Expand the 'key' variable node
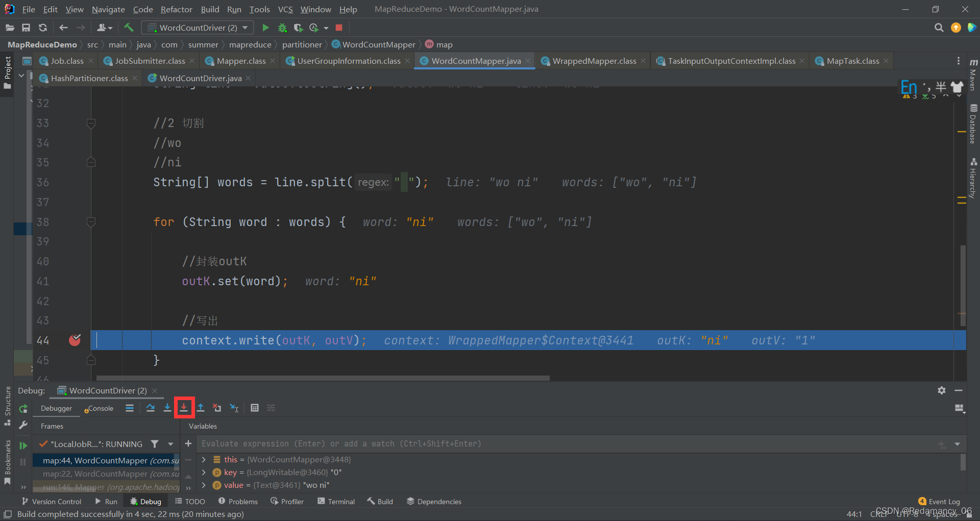980x521 pixels. tap(204, 473)
